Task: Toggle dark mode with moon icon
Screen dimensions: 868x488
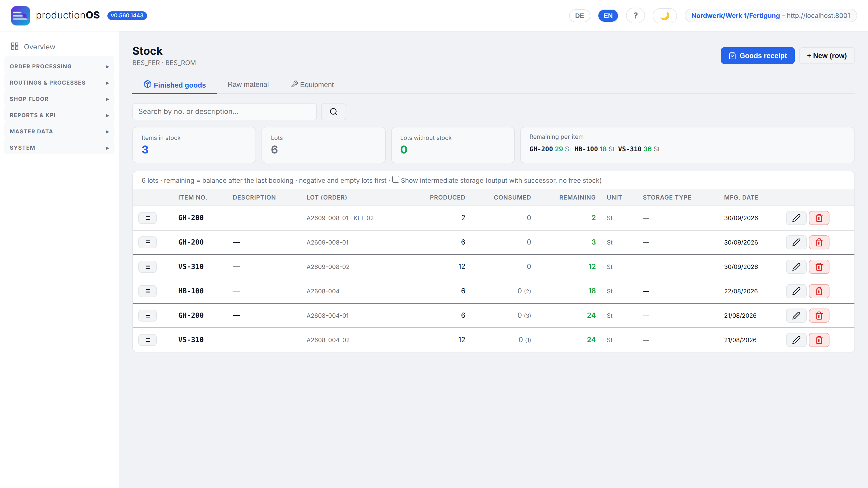Action: [665, 15]
